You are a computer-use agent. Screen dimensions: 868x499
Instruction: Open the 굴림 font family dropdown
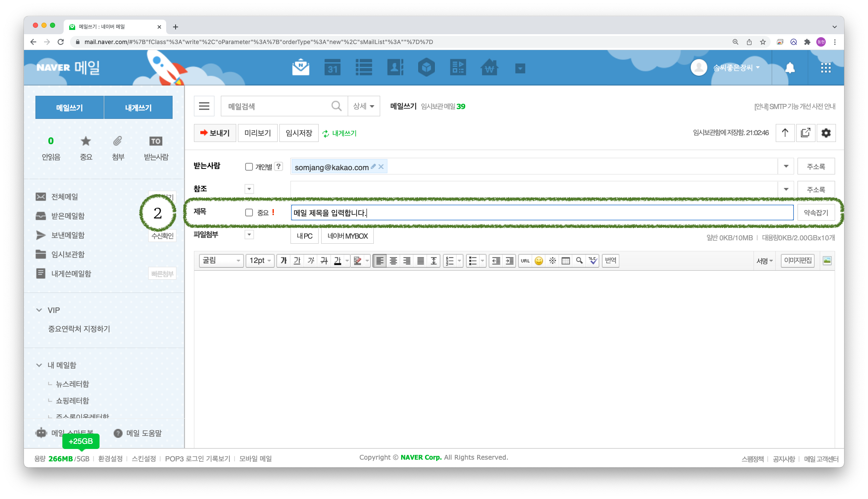point(221,261)
